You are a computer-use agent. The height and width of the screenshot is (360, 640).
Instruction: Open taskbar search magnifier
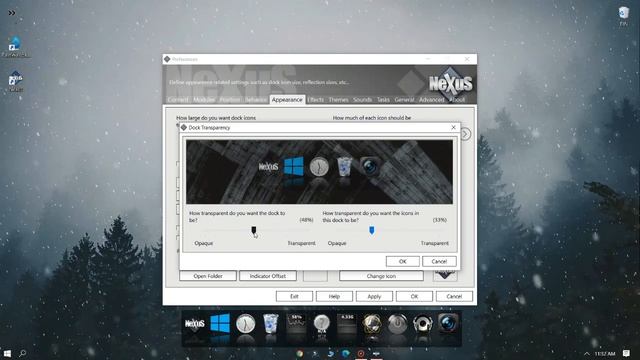coord(23,353)
